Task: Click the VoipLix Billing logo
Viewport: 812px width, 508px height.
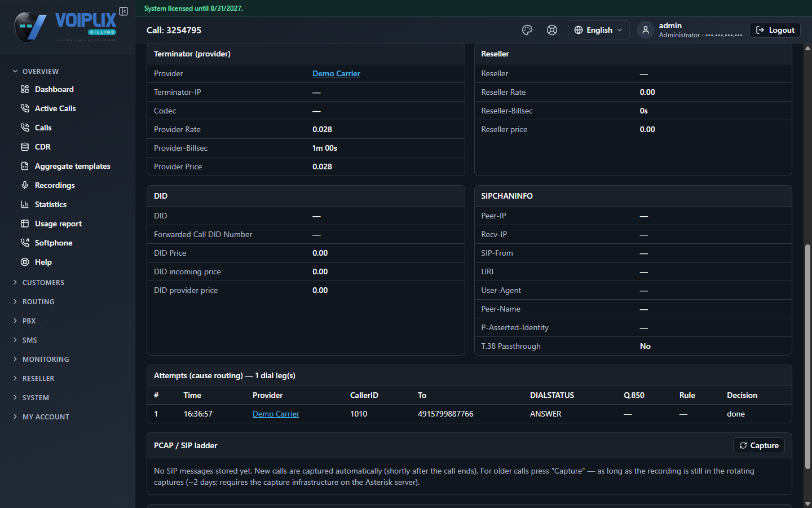Action: point(65,27)
